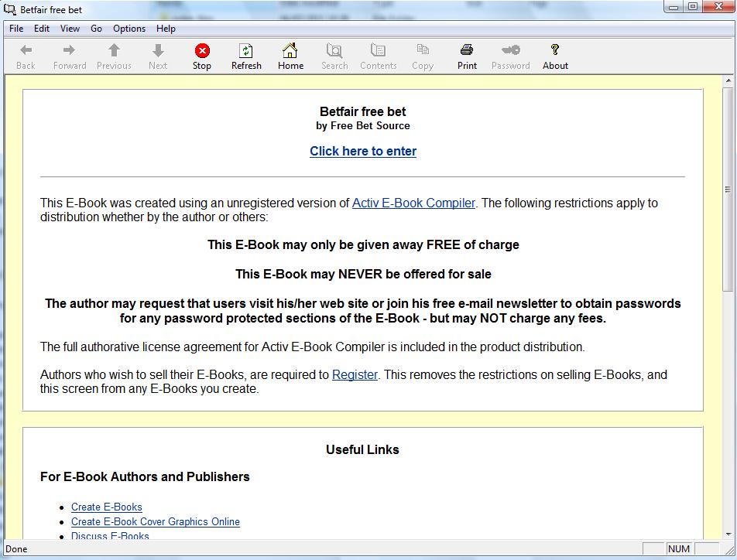Image resolution: width=737 pixels, height=560 pixels.
Task: Go to Next page using down arrow
Action: click(x=158, y=50)
